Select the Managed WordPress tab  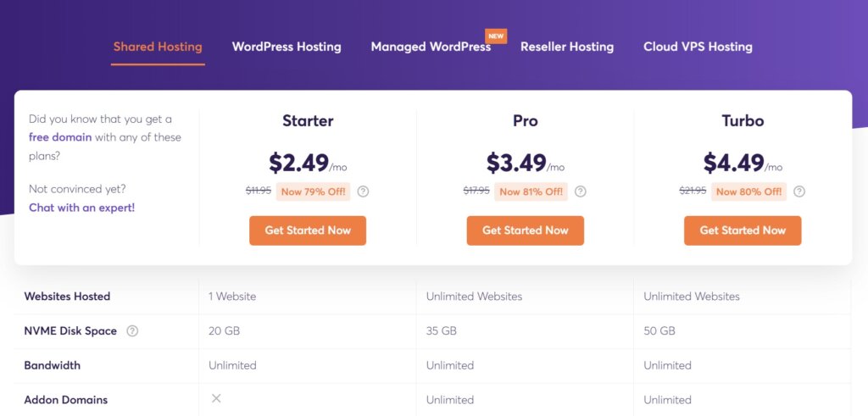pos(431,47)
